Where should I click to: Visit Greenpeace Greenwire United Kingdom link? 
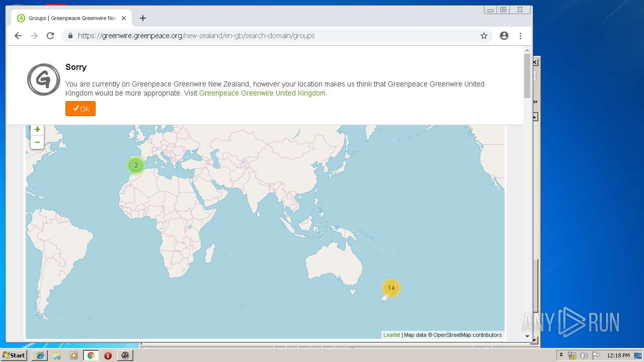[x=262, y=93]
